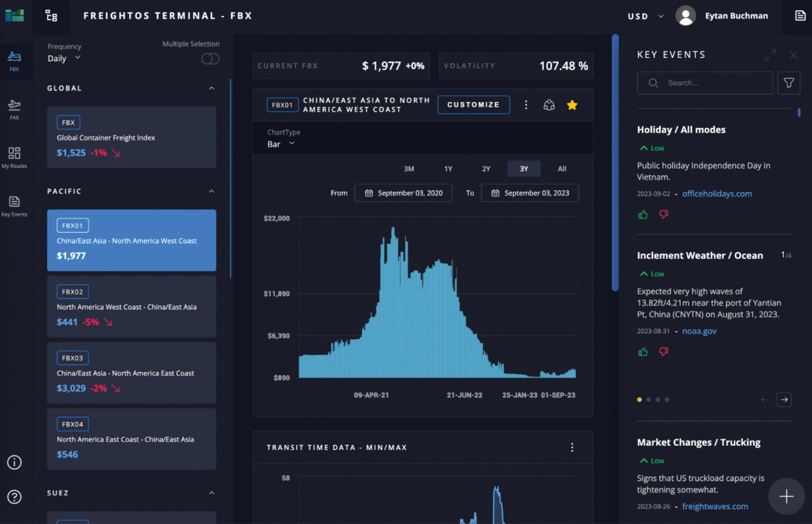Click the user avatar icon
This screenshot has width=812, height=524.
(x=685, y=16)
